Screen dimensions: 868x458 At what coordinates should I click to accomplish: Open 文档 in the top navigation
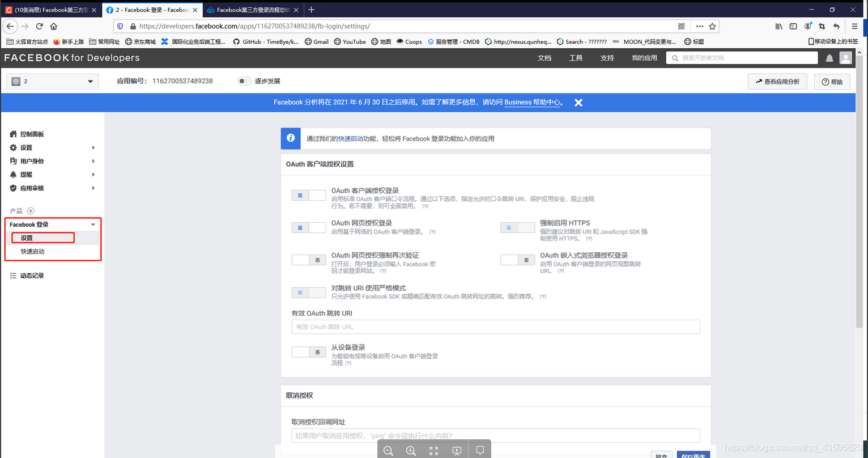(544, 58)
